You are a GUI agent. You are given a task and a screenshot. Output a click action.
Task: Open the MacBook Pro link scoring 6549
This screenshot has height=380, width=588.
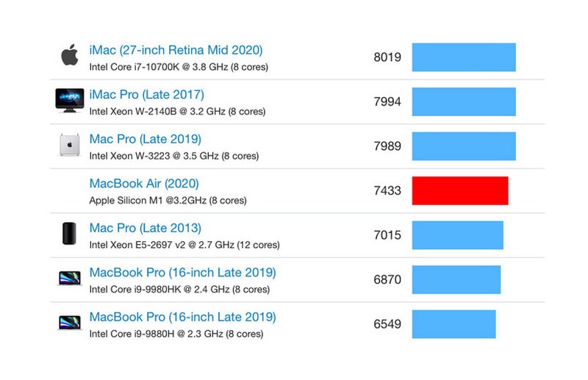[182, 318]
